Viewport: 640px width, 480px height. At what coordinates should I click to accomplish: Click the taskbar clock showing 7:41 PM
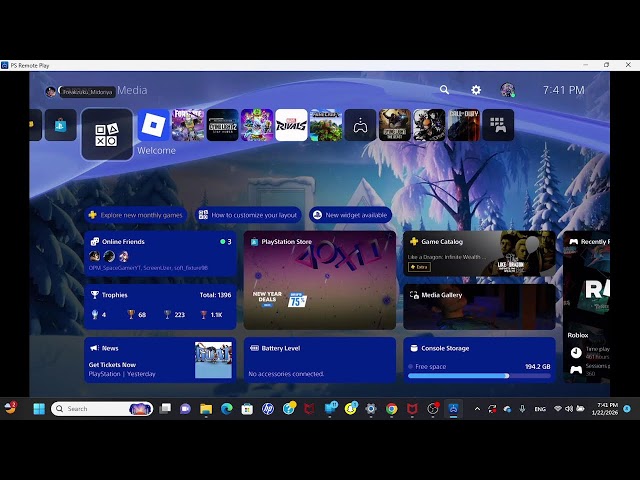click(x=607, y=409)
